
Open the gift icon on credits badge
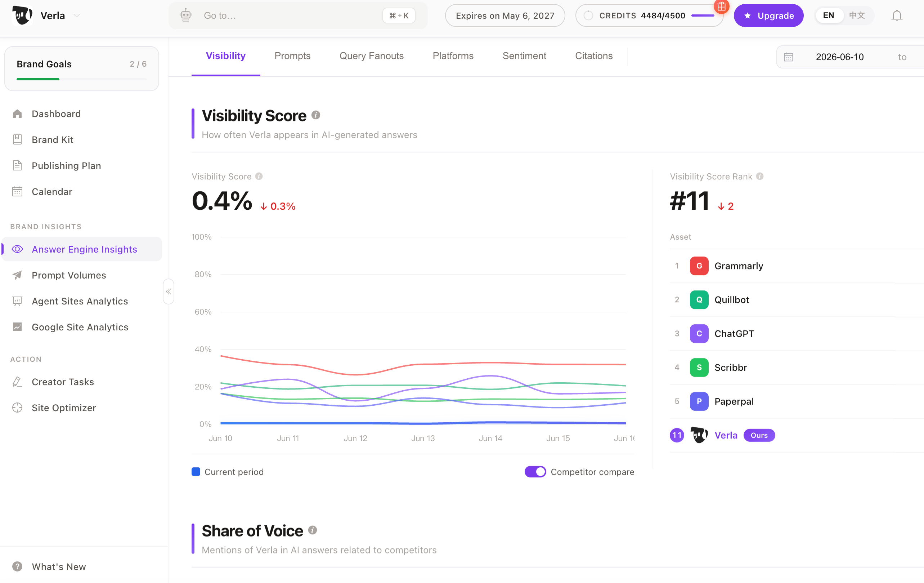pyautogui.click(x=721, y=6)
